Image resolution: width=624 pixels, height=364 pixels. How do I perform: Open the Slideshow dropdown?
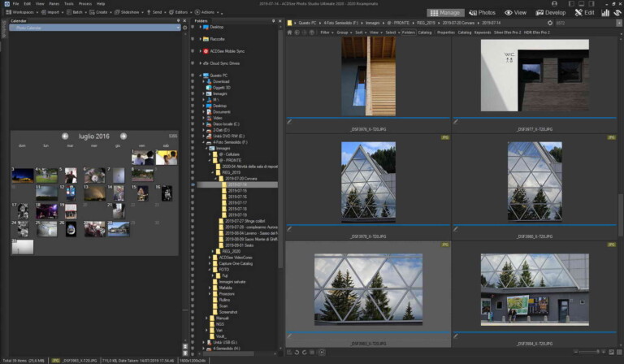(129, 12)
